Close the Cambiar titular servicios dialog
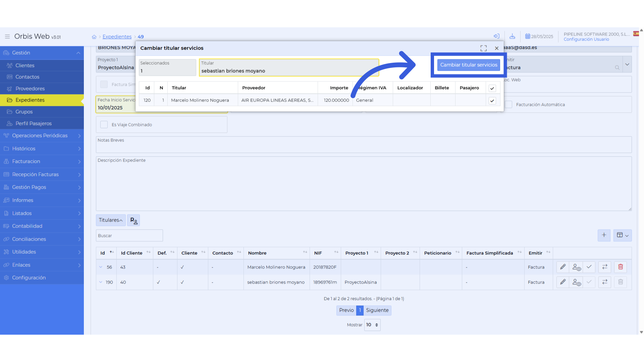The height and width of the screenshot is (362, 644). 497,48
